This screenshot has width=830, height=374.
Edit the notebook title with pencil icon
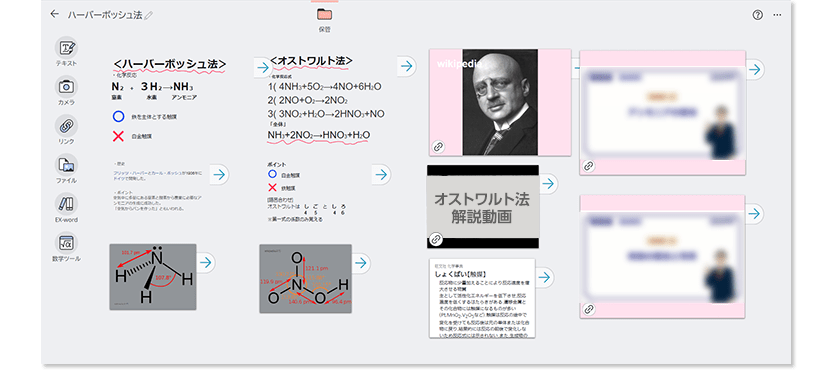click(x=149, y=15)
